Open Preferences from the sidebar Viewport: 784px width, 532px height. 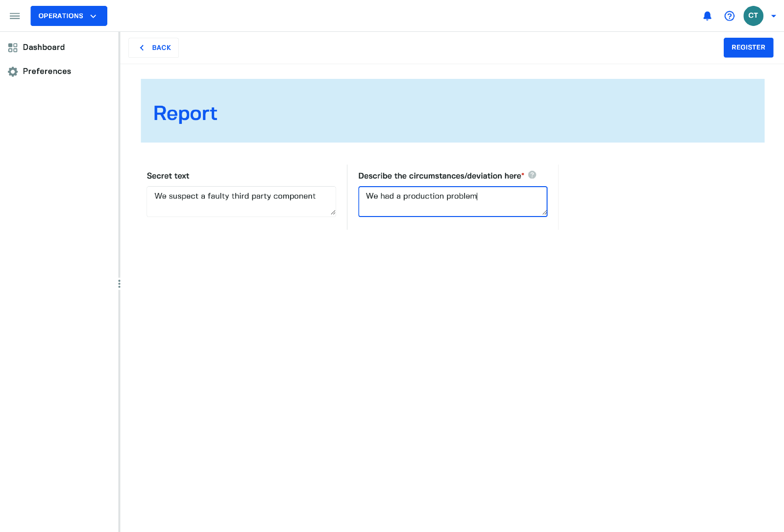tap(47, 72)
